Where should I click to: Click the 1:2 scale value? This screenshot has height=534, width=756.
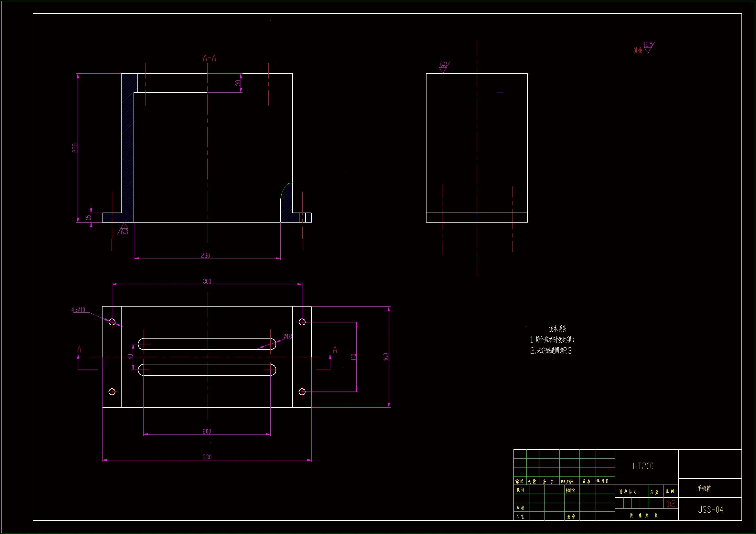coord(671,503)
